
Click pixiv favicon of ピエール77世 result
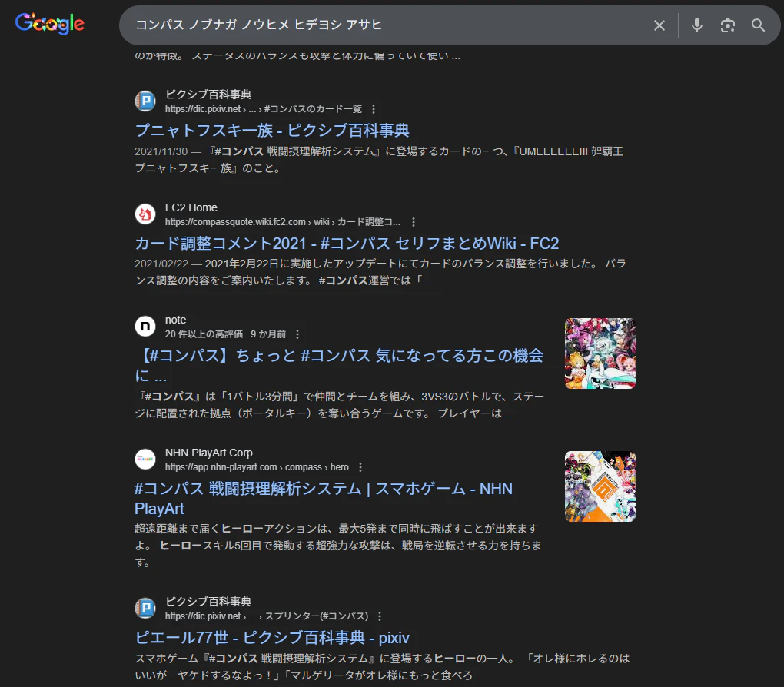[145, 608]
